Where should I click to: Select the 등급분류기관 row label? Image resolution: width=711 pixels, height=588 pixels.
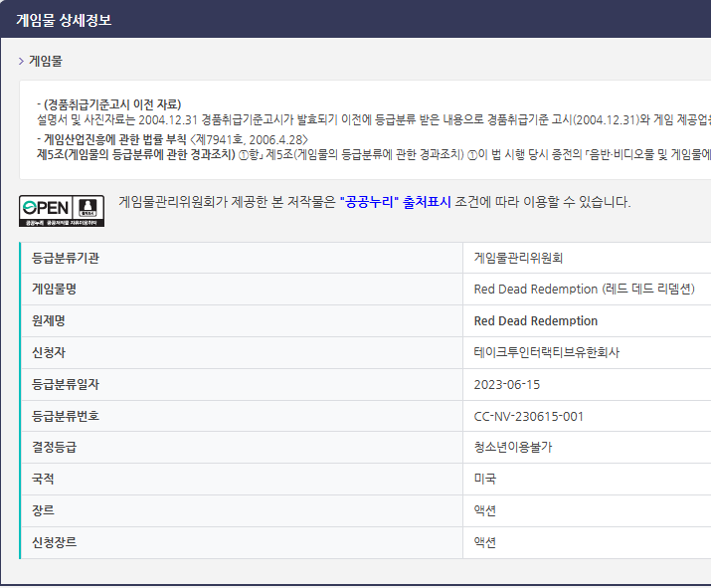[66, 258]
